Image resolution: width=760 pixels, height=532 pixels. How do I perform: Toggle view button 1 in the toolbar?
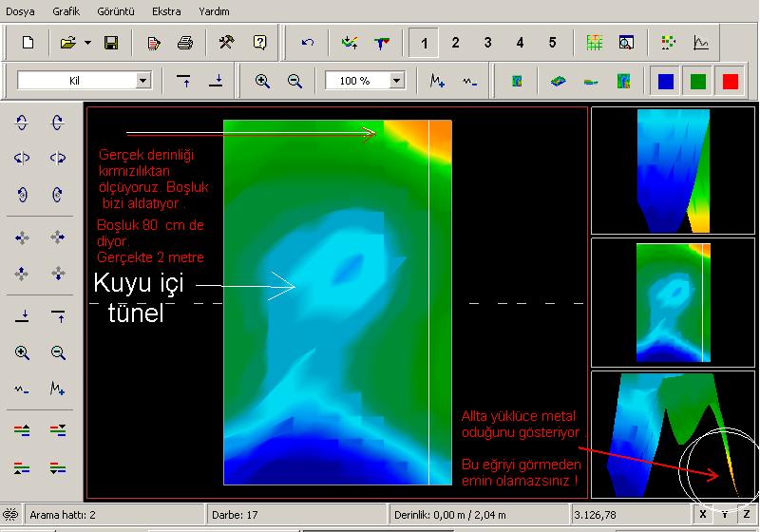pyautogui.click(x=424, y=43)
